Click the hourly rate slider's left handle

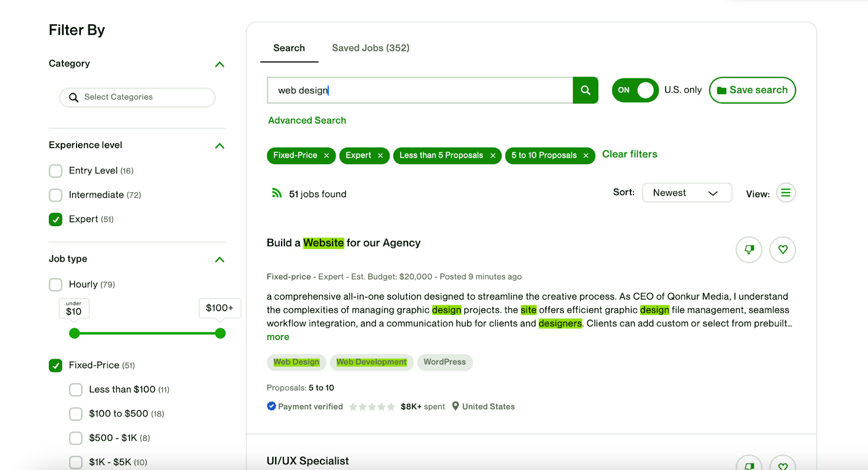coord(74,333)
